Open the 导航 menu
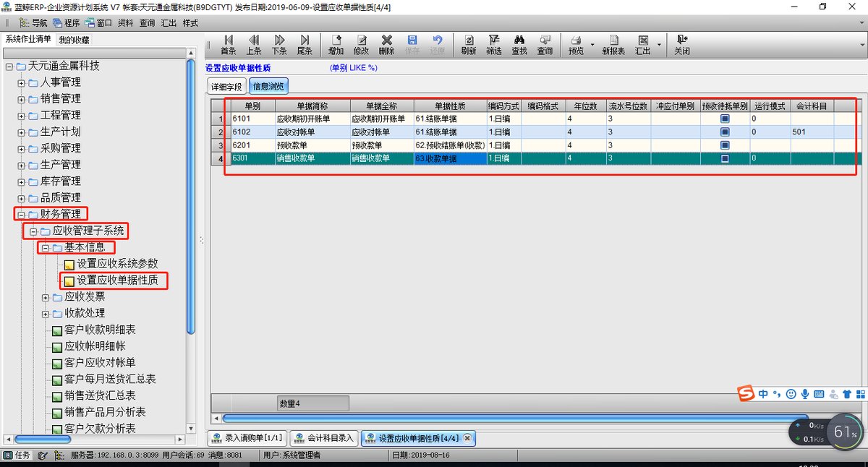The width and height of the screenshot is (868, 467). pyautogui.click(x=33, y=22)
